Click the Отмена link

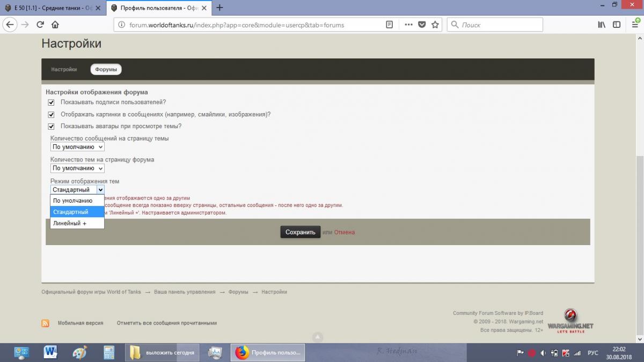[x=345, y=232]
